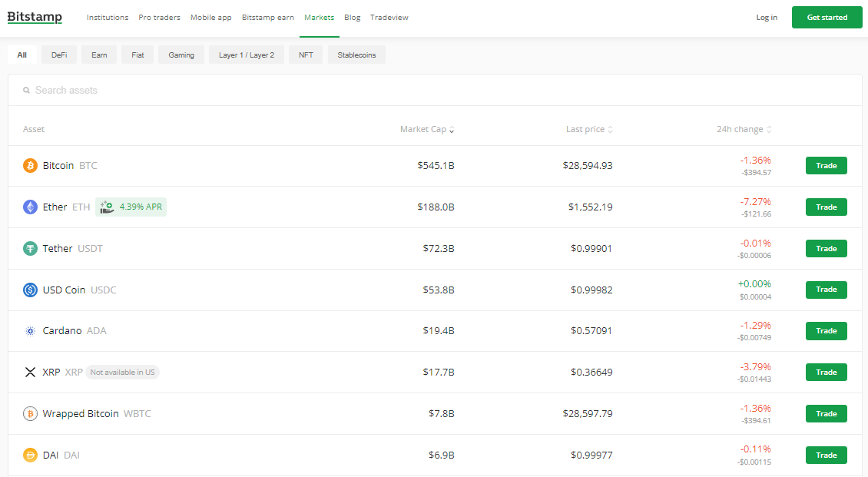The height and width of the screenshot is (477, 868).
Task: Click the $28,594.93 last price value
Action: [588, 165]
